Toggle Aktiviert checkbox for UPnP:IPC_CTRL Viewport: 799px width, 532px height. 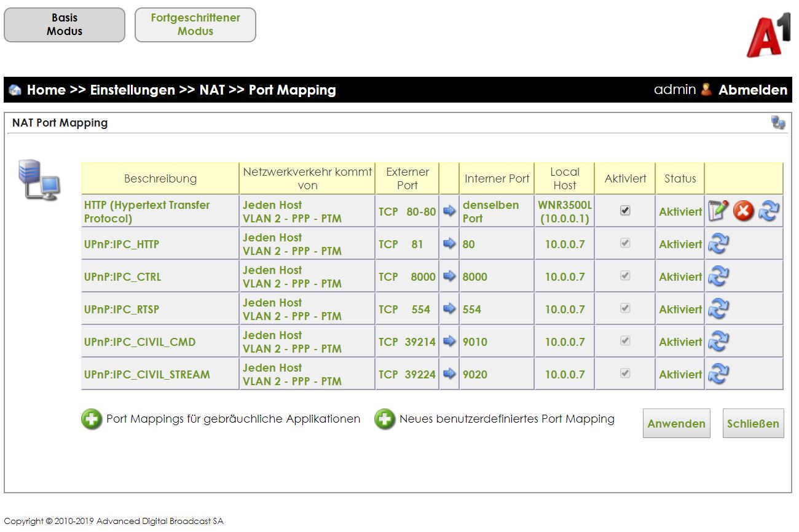point(625,276)
